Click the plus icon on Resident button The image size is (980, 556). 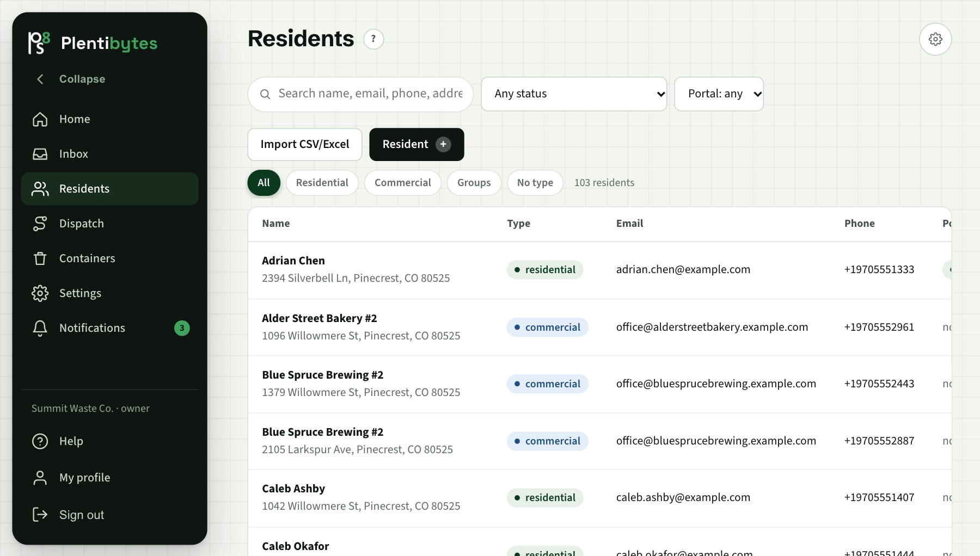coord(443,144)
